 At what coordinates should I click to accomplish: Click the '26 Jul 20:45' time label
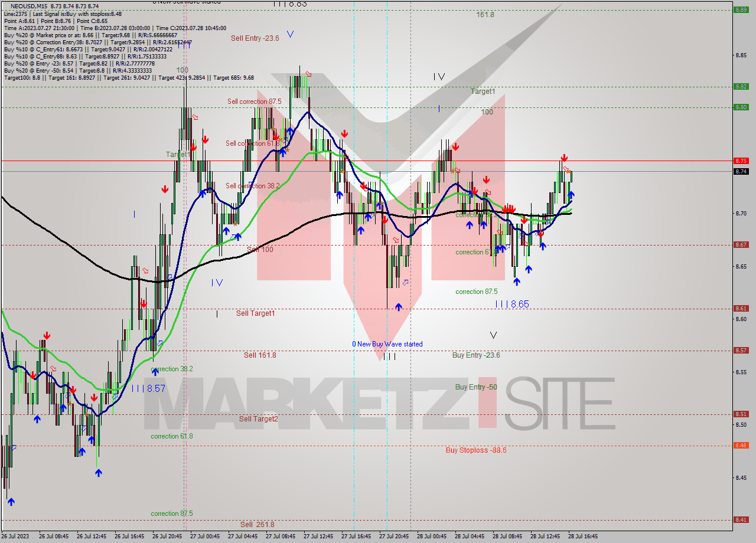pyautogui.click(x=167, y=537)
